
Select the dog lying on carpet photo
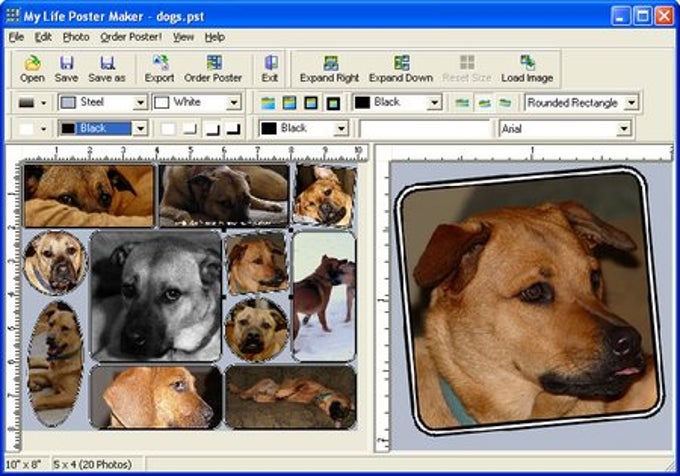(291, 397)
